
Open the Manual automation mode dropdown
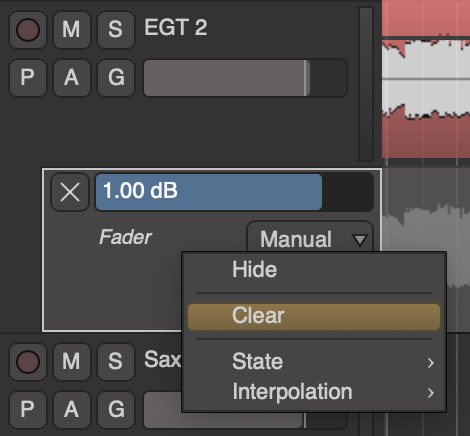[x=310, y=237]
